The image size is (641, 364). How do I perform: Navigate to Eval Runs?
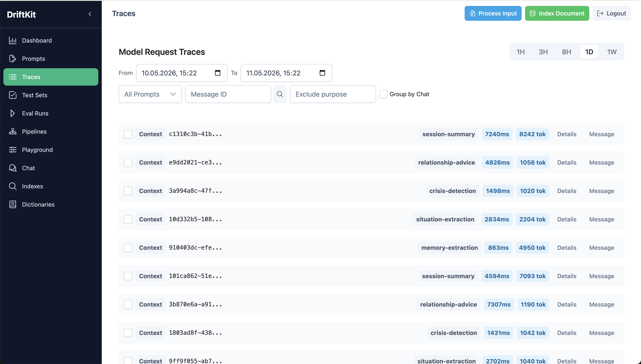click(x=51, y=114)
